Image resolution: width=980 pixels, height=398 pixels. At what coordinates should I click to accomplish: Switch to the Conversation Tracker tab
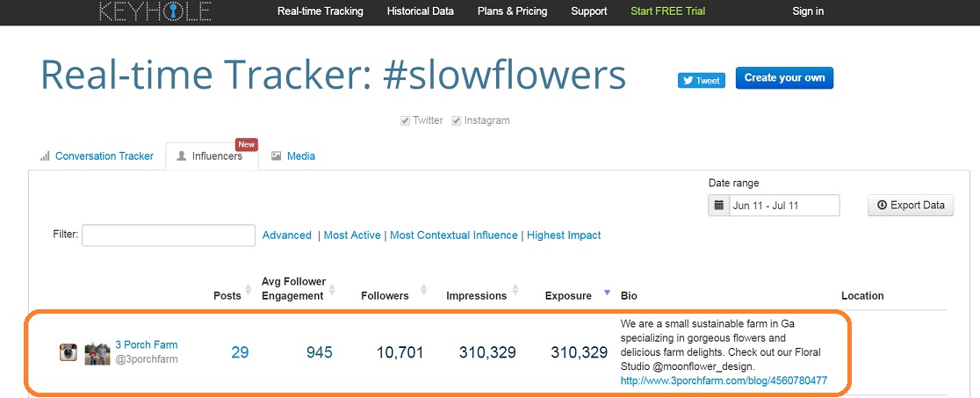tap(104, 156)
